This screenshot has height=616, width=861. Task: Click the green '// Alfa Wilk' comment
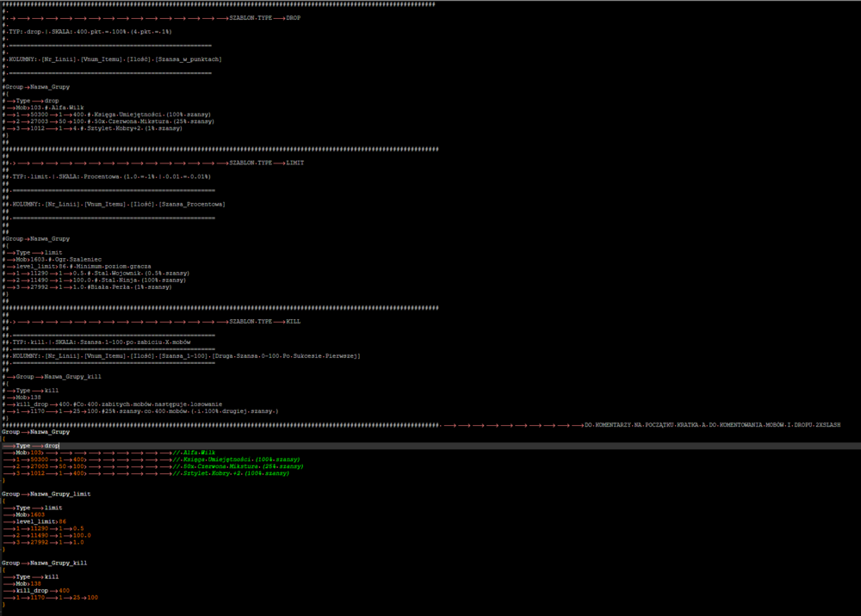(195, 453)
